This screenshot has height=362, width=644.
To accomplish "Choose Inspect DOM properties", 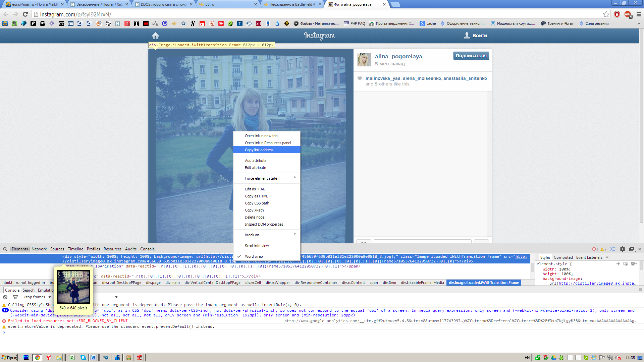I will (x=267, y=224).
